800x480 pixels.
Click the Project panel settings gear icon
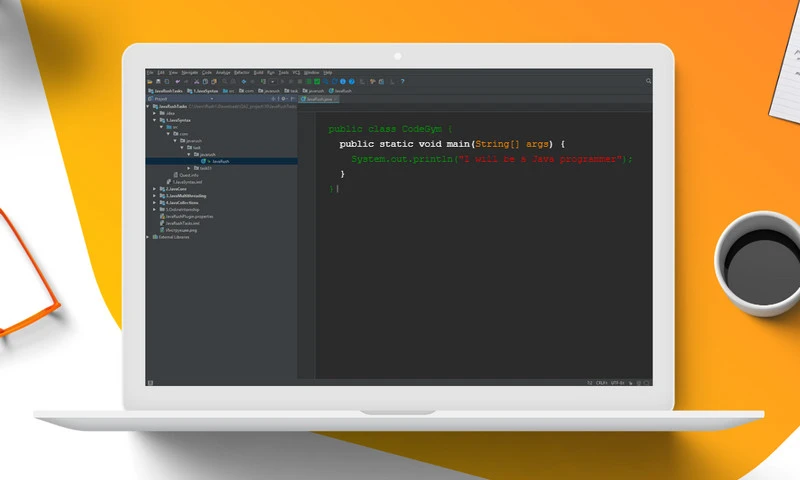(284, 99)
